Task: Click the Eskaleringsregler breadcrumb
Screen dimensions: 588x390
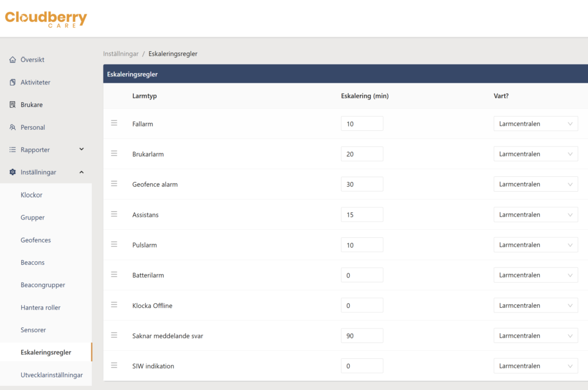Action: (173, 53)
